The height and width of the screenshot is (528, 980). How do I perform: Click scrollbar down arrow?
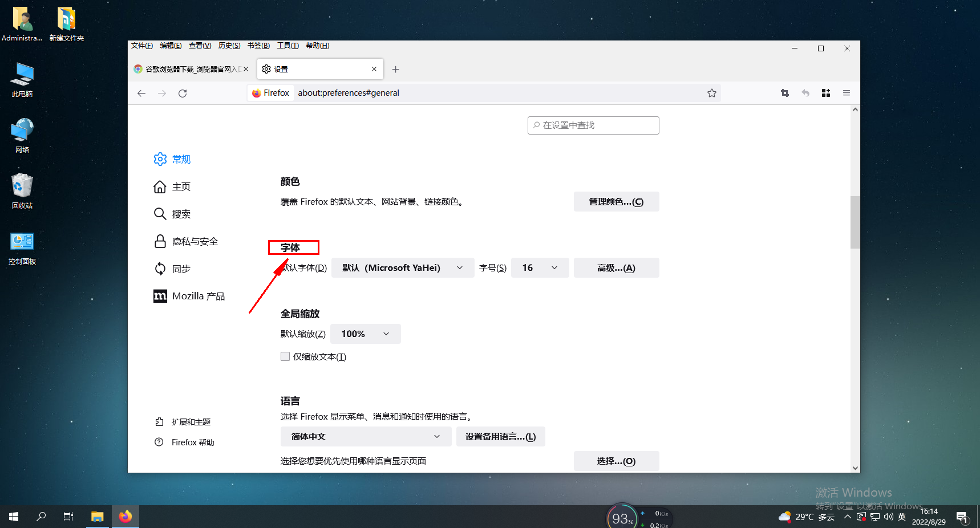click(855, 468)
